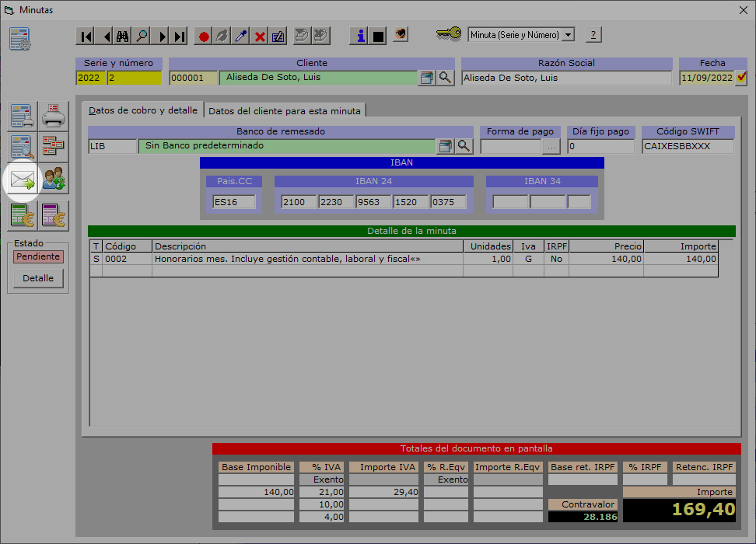Select the Datos de cobro y detalle tab

(143, 110)
